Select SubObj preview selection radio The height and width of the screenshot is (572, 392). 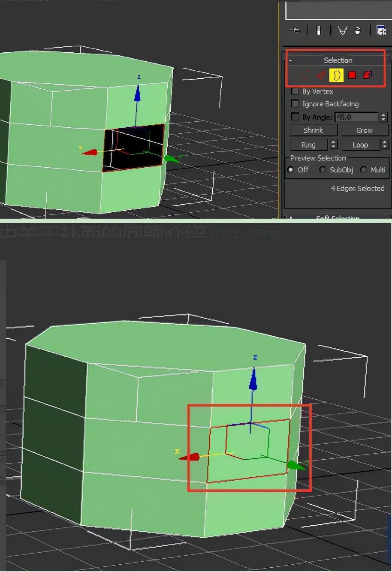tap(323, 170)
